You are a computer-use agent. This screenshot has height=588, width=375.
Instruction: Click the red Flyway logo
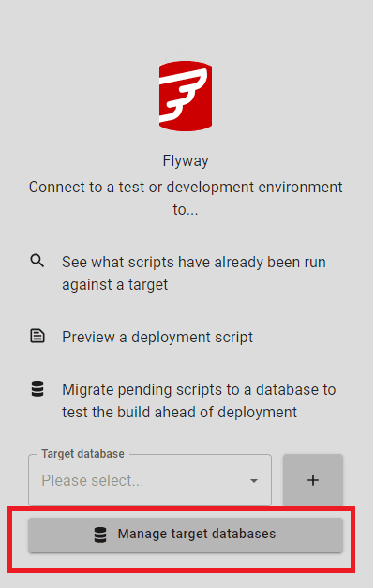[x=186, y=96]
